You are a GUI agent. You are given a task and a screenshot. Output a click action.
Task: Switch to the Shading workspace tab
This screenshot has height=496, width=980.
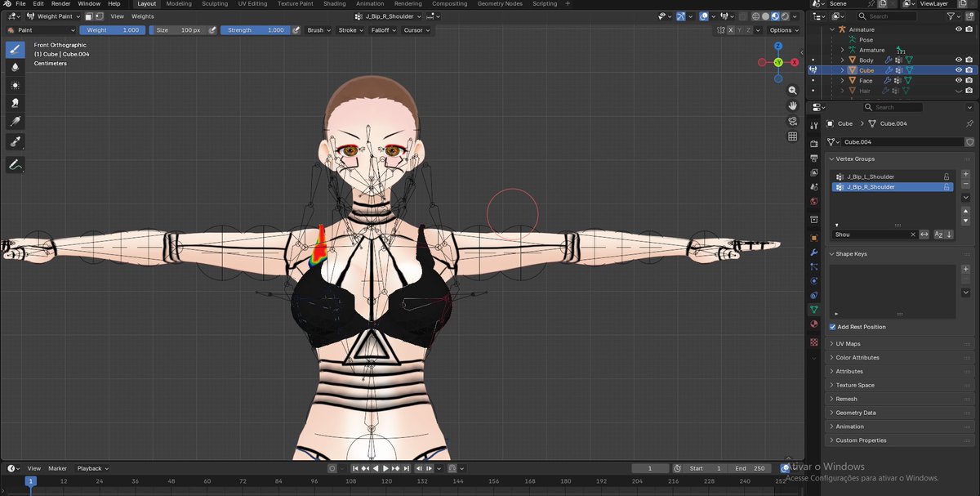pyautogui.click(x=335, y=4)
